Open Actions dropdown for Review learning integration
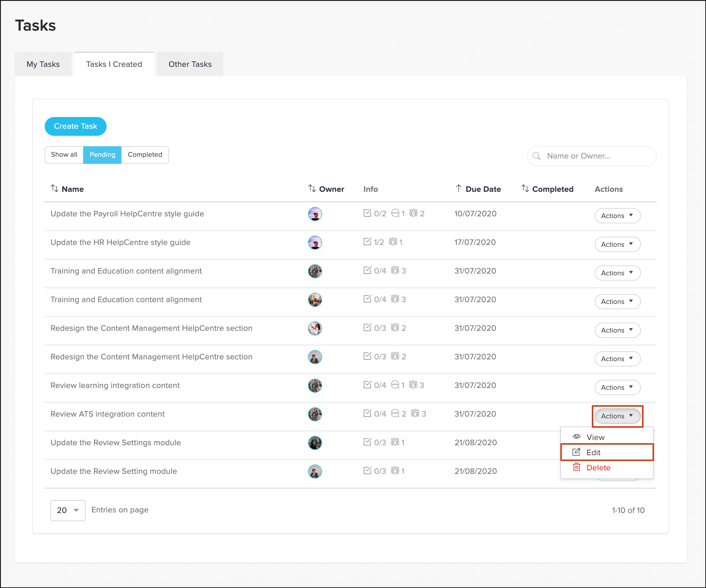706x588 pixels. click(617, 387)
